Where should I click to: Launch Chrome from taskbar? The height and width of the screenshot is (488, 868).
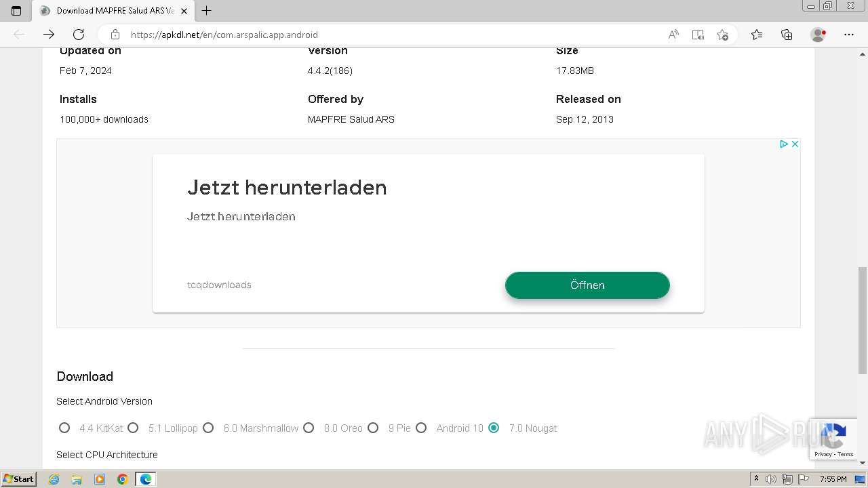click(x=123, y=479)
